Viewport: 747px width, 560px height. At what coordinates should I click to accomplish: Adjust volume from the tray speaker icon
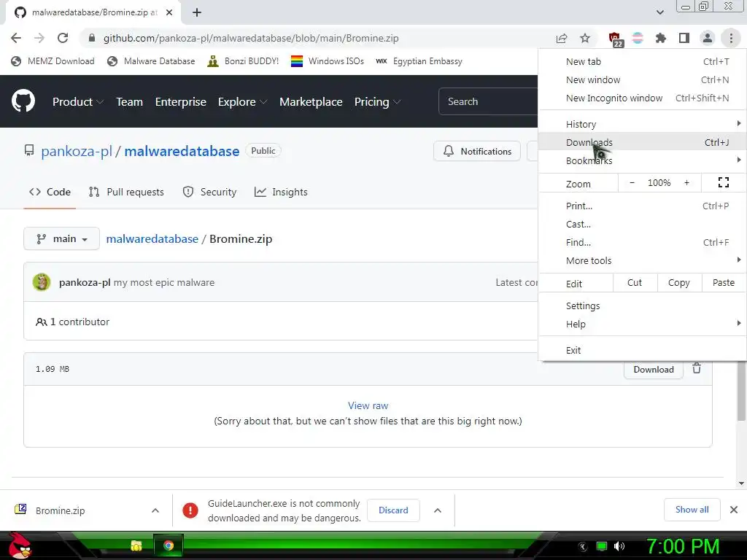tap(619, 546)
